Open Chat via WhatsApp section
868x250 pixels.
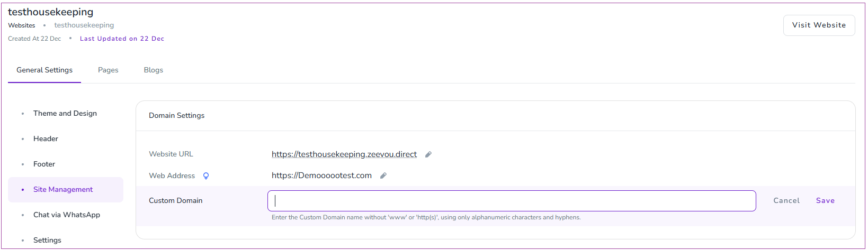click(x=67, y=215)
